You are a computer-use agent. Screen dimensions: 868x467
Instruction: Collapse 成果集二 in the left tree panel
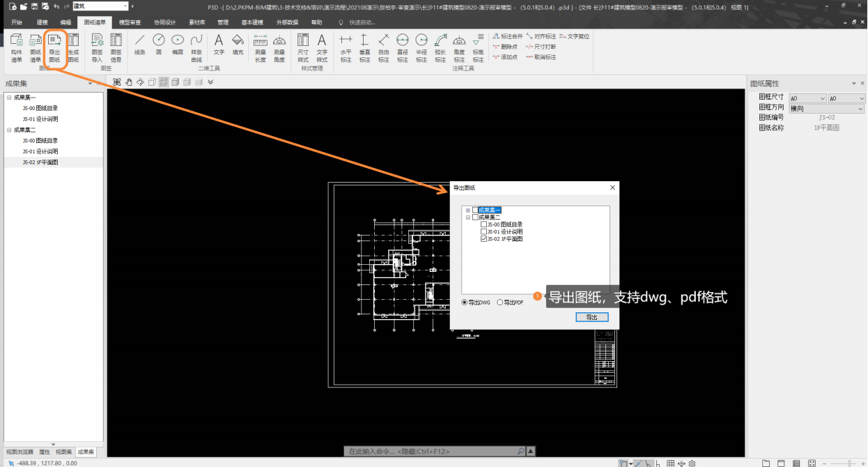pyautogui.click(x=9, y=130)
